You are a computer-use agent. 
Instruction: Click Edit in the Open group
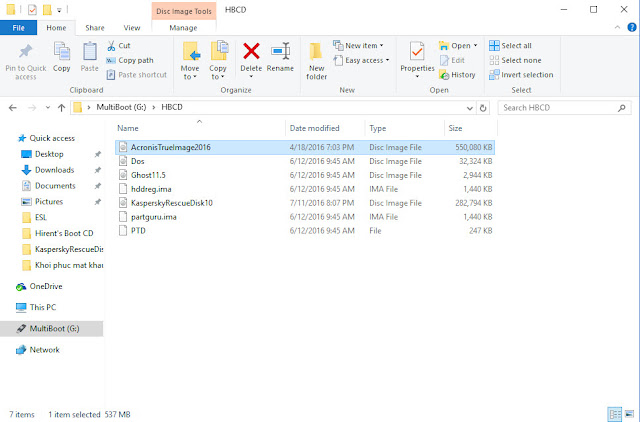(452, 60)
